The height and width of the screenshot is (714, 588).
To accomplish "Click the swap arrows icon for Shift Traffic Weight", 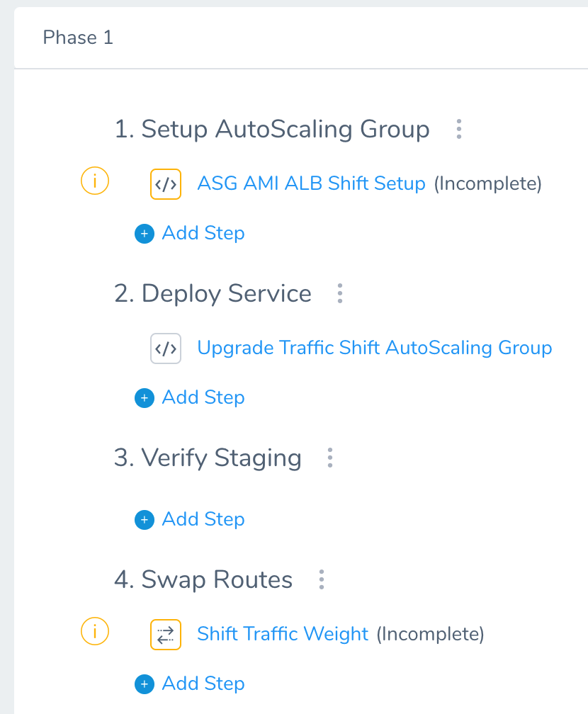I will click(166, 635).
